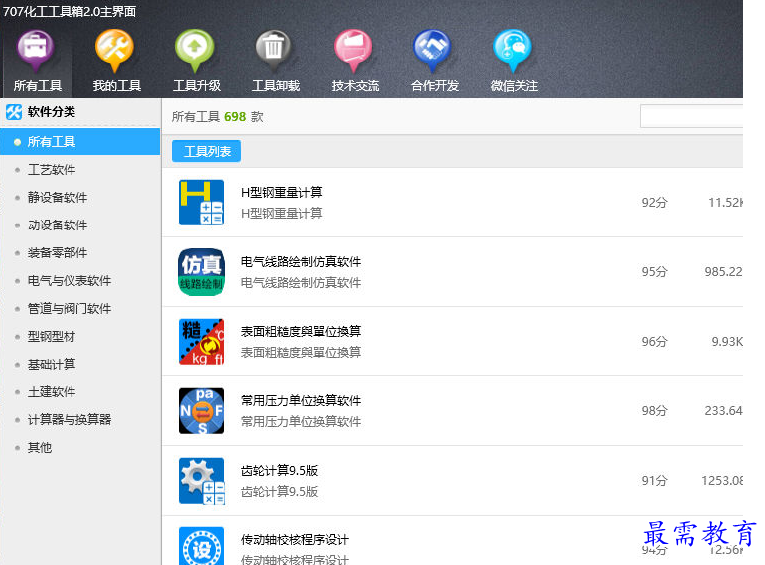
Task: Open the 常用压力单位换算软件 title
Action: tap(301, 401)
